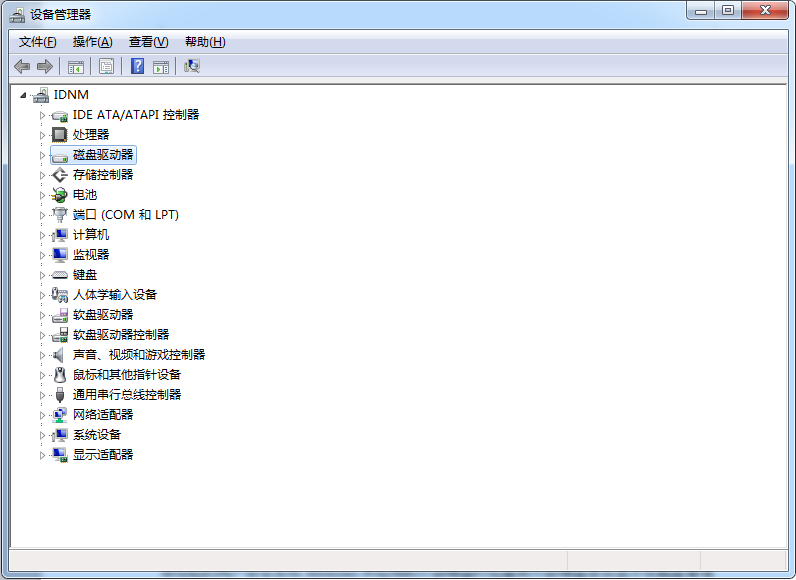796x580 pixels.
Task: Select the 监视器 label
Action: click(x=91, y=254)
